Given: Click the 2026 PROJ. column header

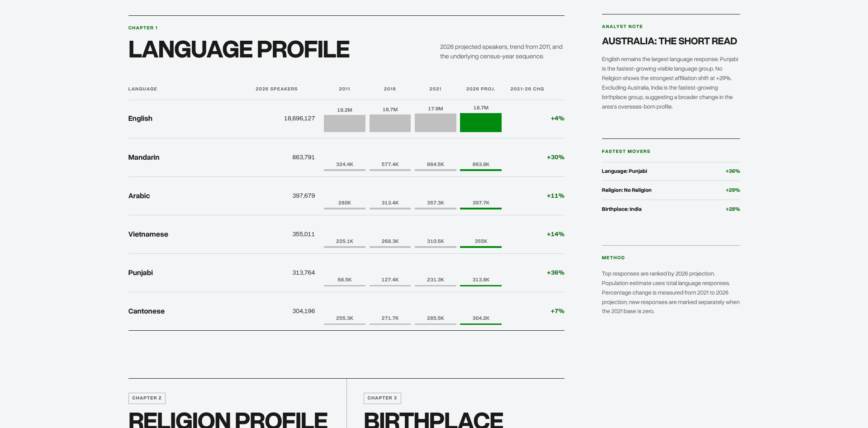Looking at the screenshot, I should coord(481,89).
